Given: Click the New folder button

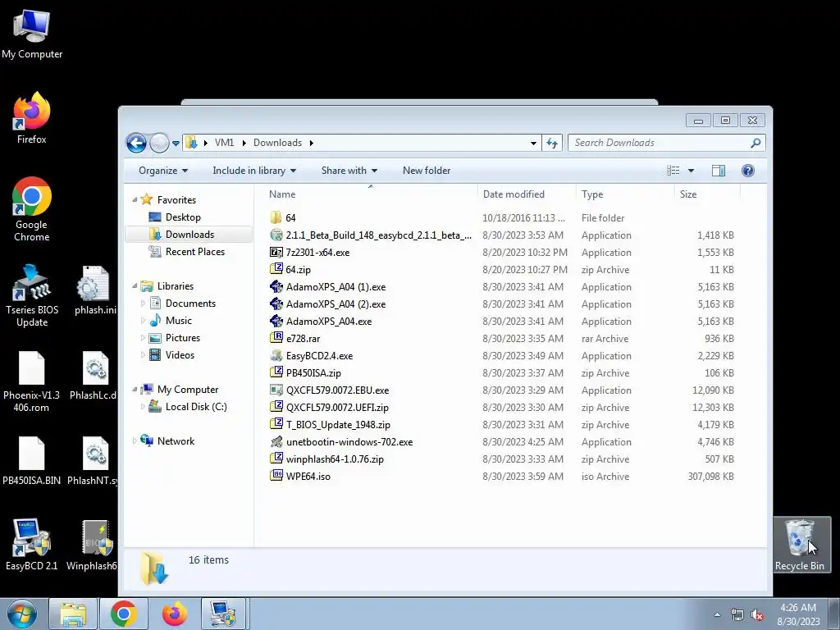Looking at the screenshot, I should coord(427,171).
